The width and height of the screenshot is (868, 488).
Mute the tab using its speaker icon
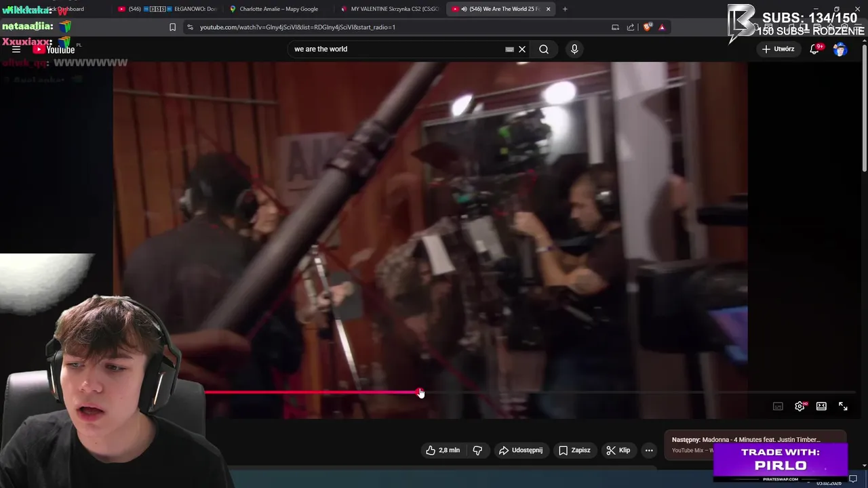464,9
